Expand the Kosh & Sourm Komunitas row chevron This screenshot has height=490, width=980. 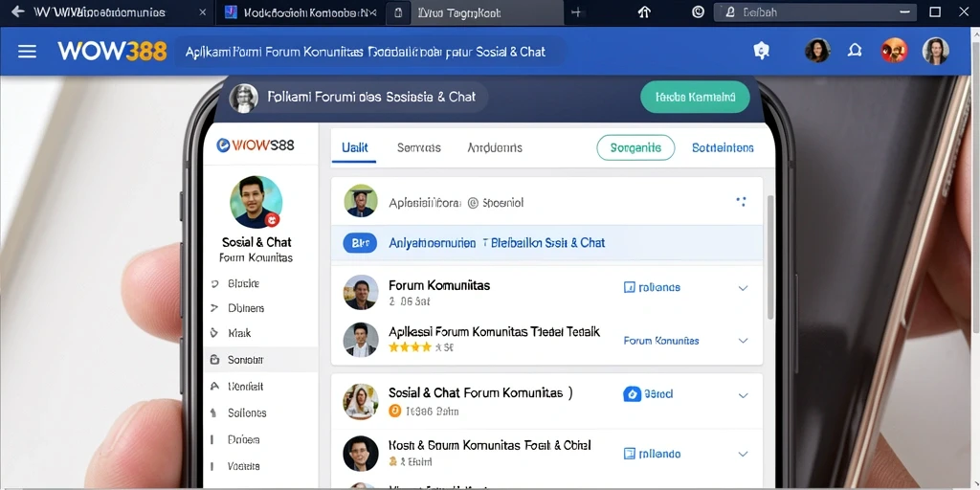click(743, 455)
